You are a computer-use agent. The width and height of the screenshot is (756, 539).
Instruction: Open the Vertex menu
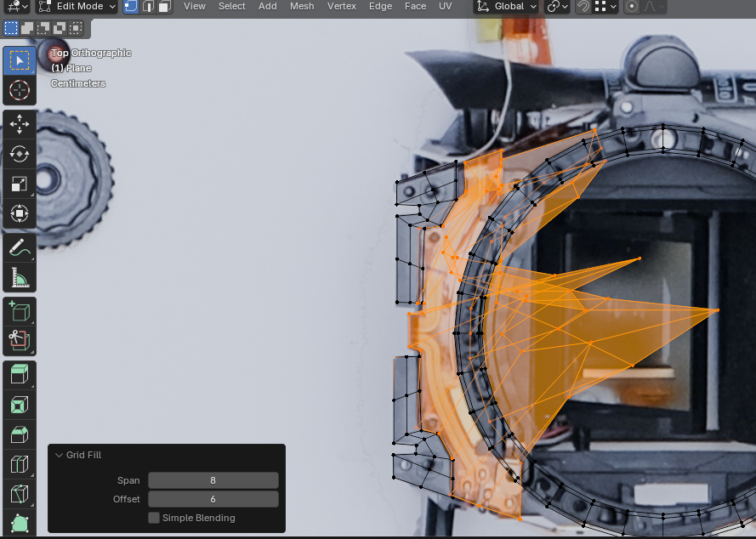coord(342,7)
